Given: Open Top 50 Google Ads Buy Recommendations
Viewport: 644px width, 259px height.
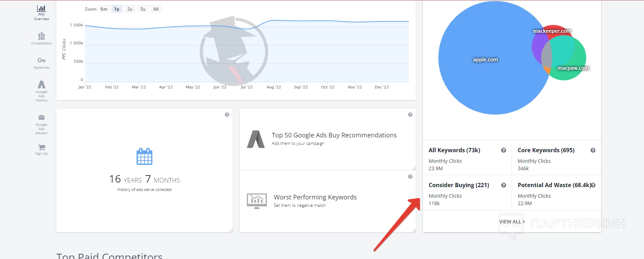Looking at the screenshot, I should tap(334, 135).
